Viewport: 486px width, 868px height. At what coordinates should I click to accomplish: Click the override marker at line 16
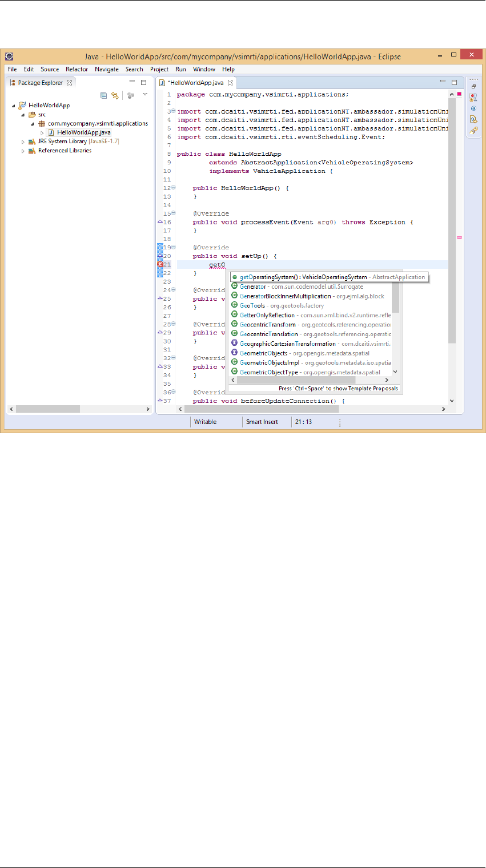[160, 222]
